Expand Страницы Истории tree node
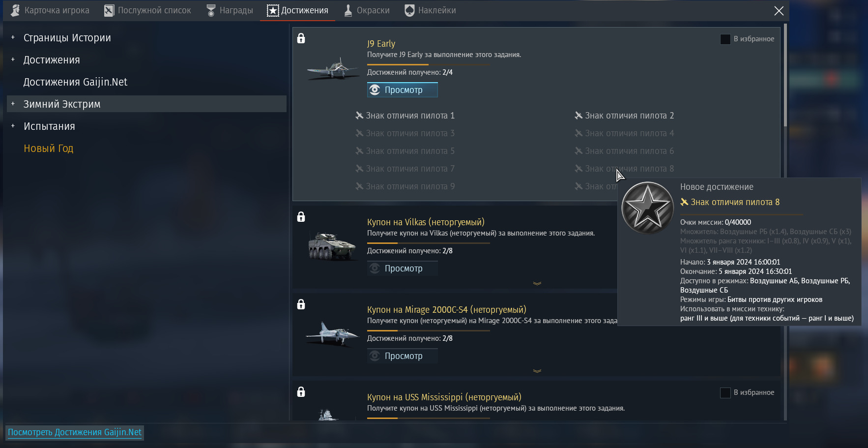868x448 pixels. (x=13, y=37)
